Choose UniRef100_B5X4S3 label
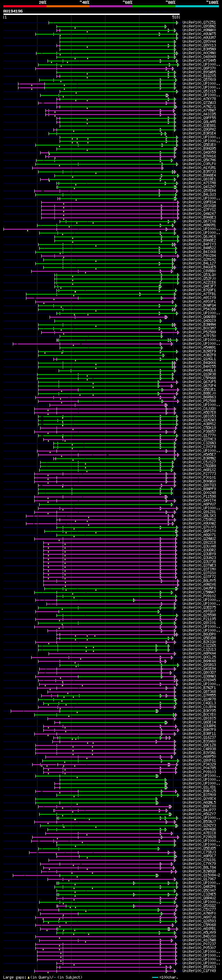 click(x=199, y=967)
